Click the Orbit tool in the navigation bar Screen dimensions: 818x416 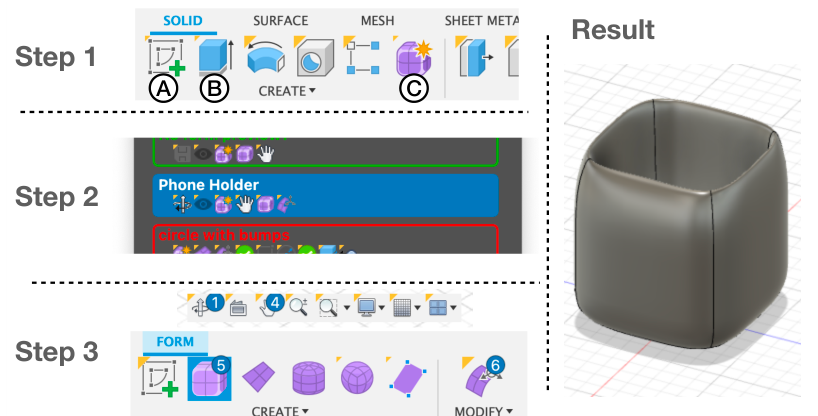point(201,307)
